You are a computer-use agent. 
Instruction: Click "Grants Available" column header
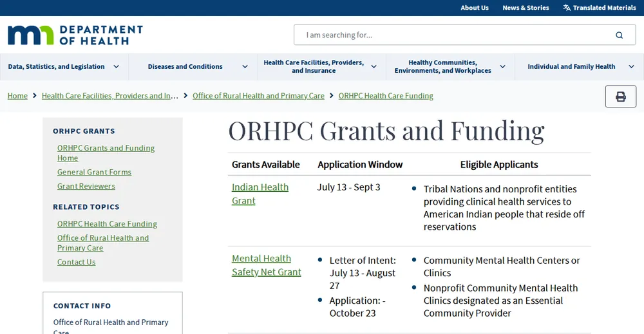pyautogui.click(x=266, y=165)
